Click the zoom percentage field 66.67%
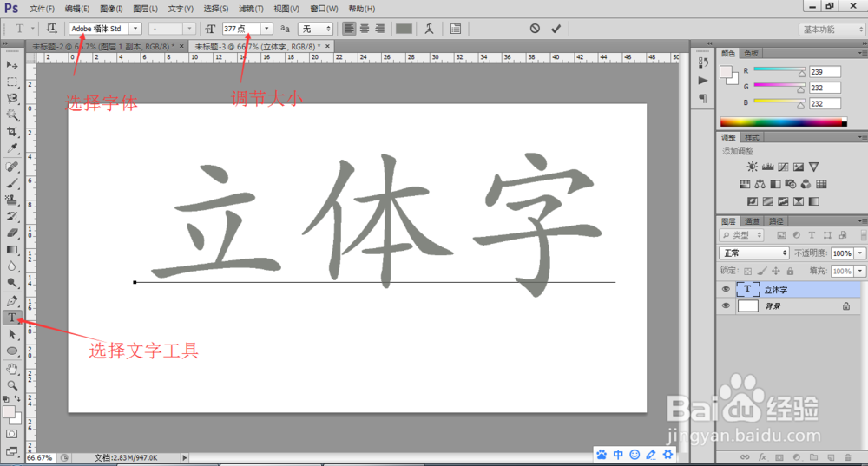 (x=40, y=457)
